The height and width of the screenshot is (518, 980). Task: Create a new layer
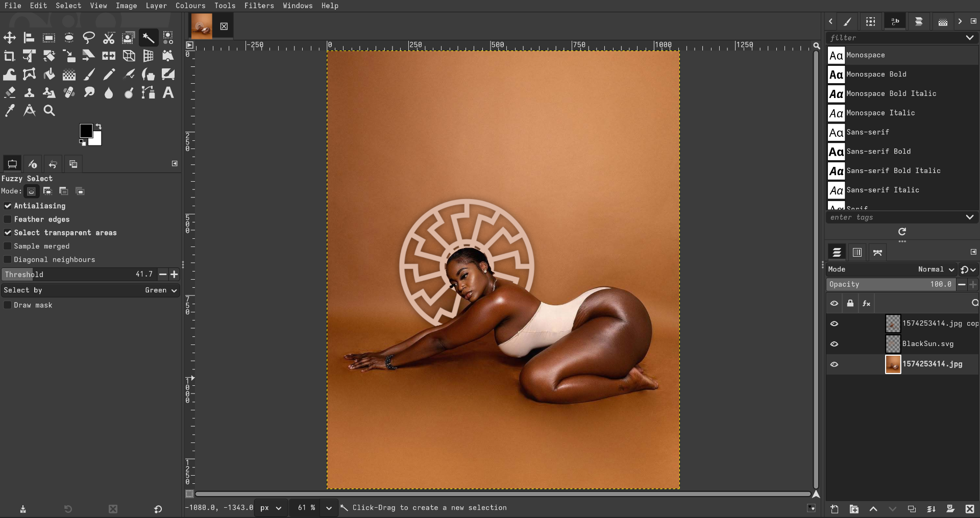835,509
